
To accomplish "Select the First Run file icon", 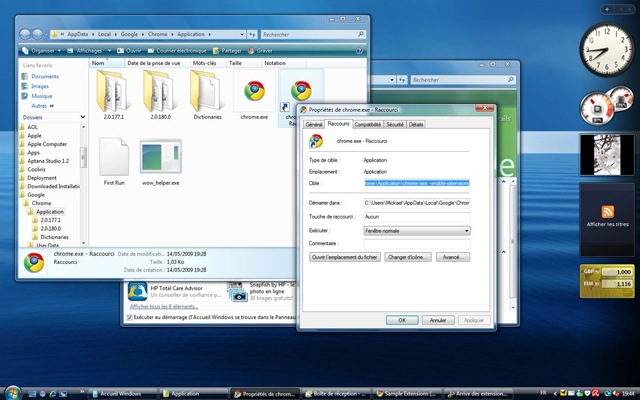I will (x=114, y=157).
